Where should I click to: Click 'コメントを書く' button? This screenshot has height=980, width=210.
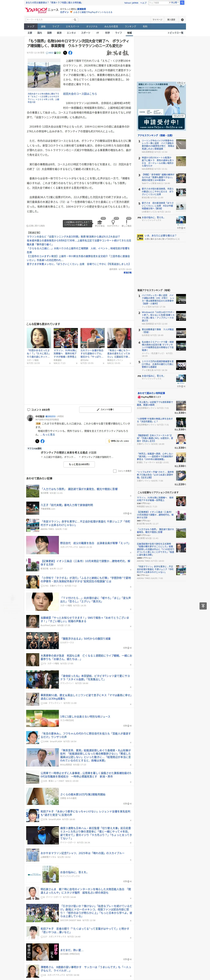tap(105, 410)
